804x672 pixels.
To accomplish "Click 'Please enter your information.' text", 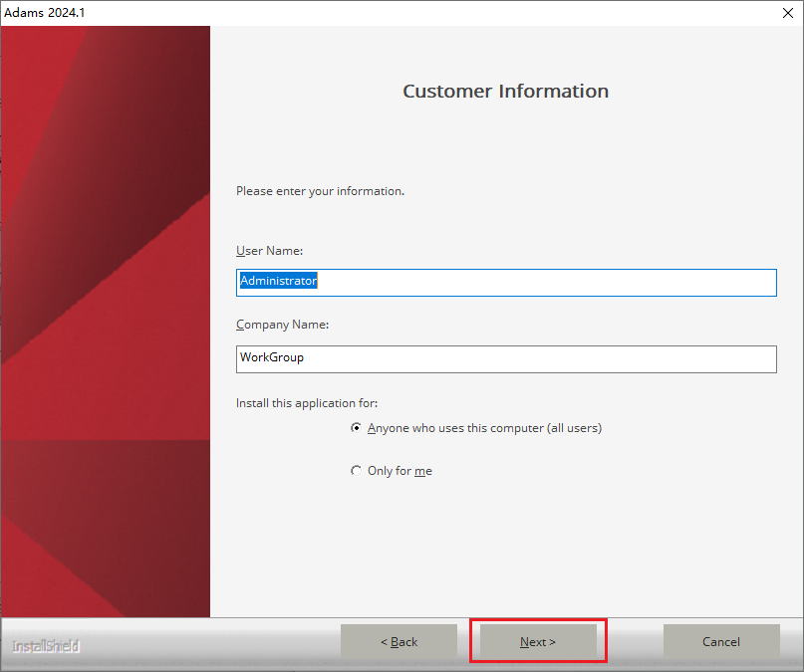I will point(320,191).
